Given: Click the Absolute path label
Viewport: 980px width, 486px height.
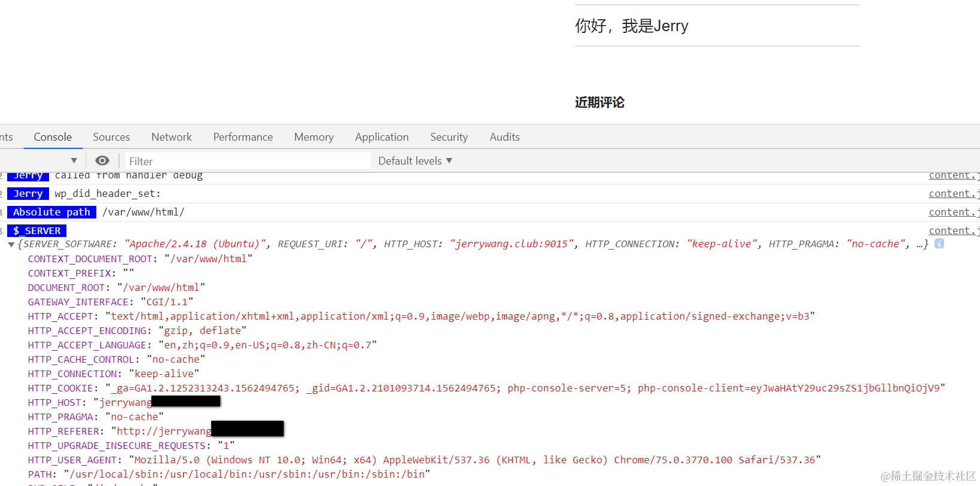Looking at the screenshot, I should tap(51, 212).
